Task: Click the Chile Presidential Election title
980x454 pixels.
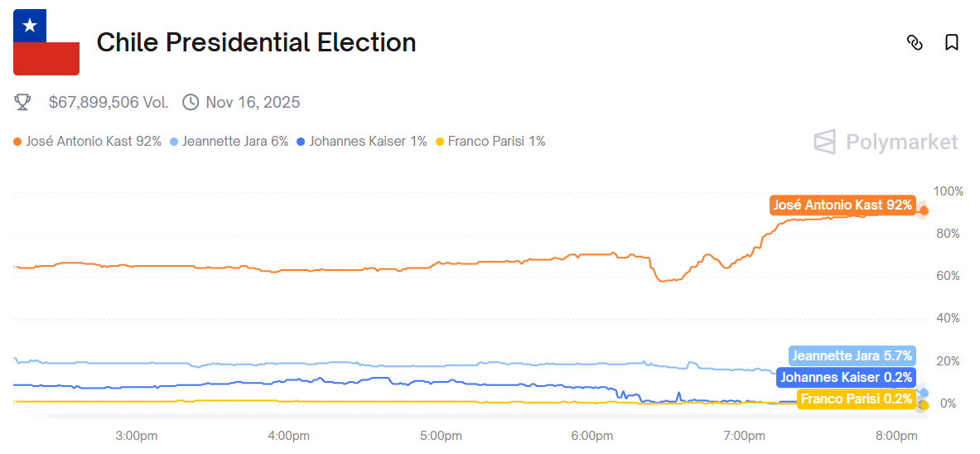Action: point(256,42)
